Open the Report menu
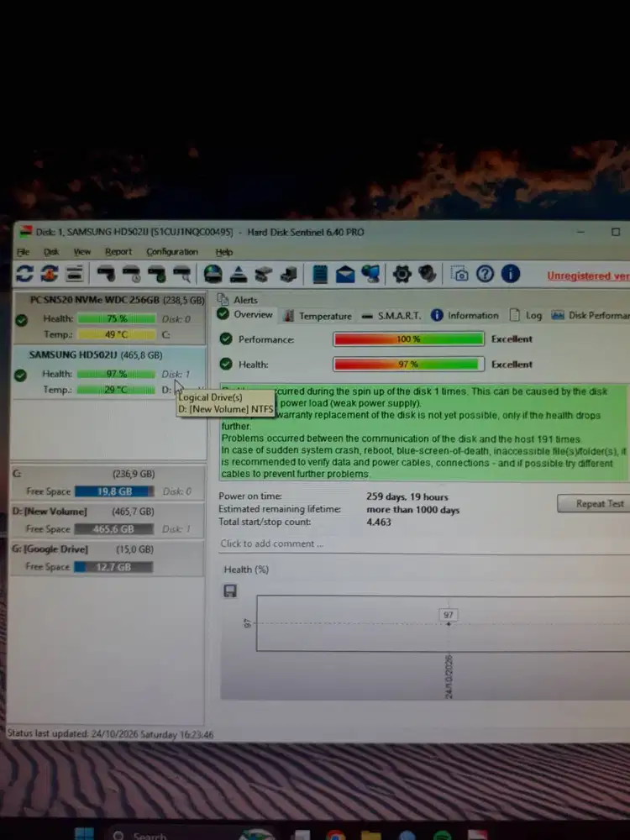This screenshot has height=840, width=630. coord(118,251)
